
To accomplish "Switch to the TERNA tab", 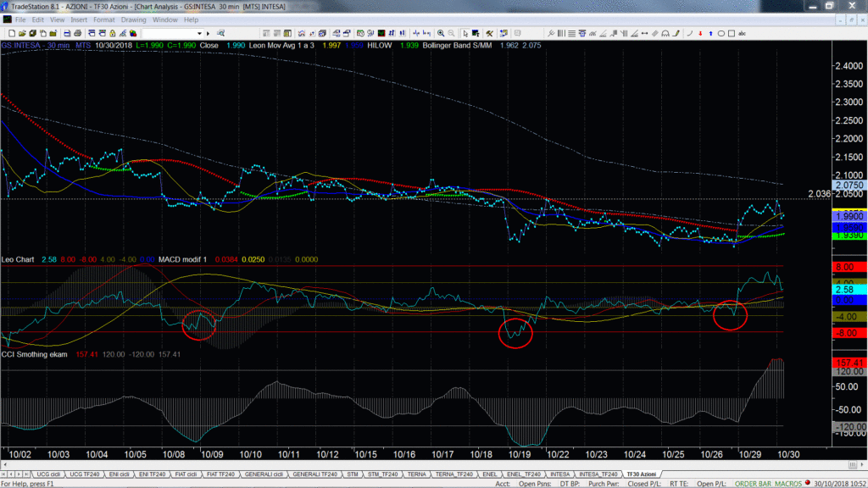I will click(x=416, y=474).
